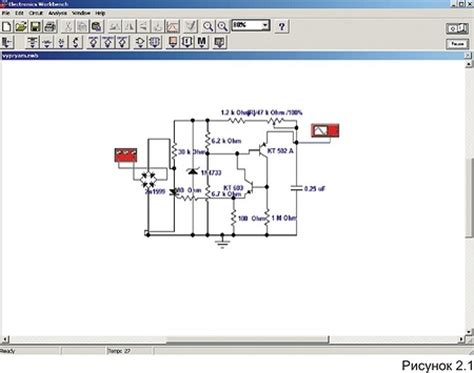Screen dimensions: 474x373
Task: Click the Copy icon in the toolbar
Action: [82, 26]
